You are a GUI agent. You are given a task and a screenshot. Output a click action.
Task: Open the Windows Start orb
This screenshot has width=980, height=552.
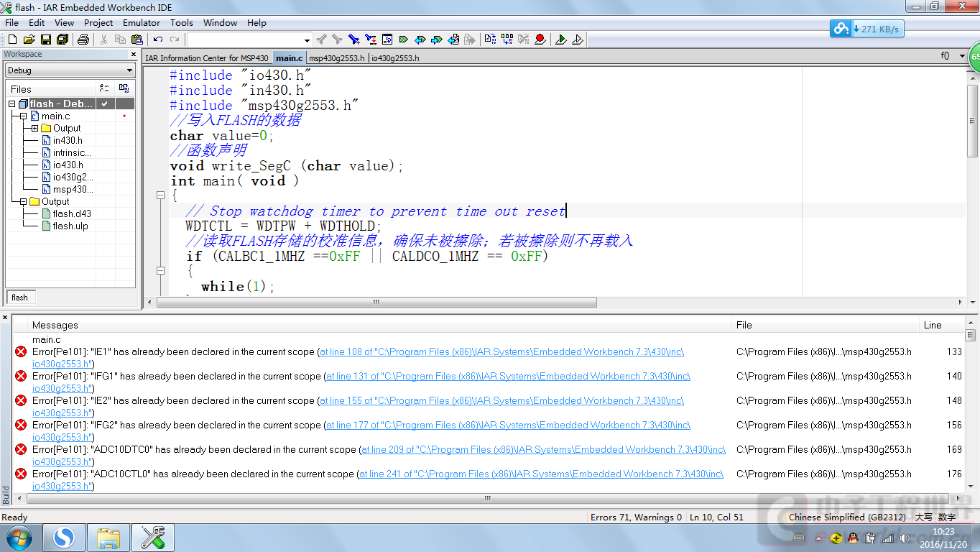pyautogui.click(x=19, y=537)
